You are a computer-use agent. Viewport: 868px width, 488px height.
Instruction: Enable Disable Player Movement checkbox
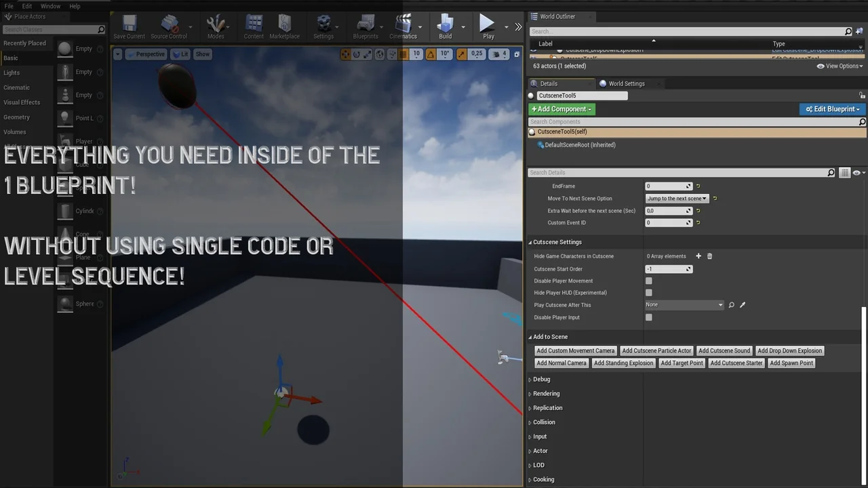[x=649, y=281]
